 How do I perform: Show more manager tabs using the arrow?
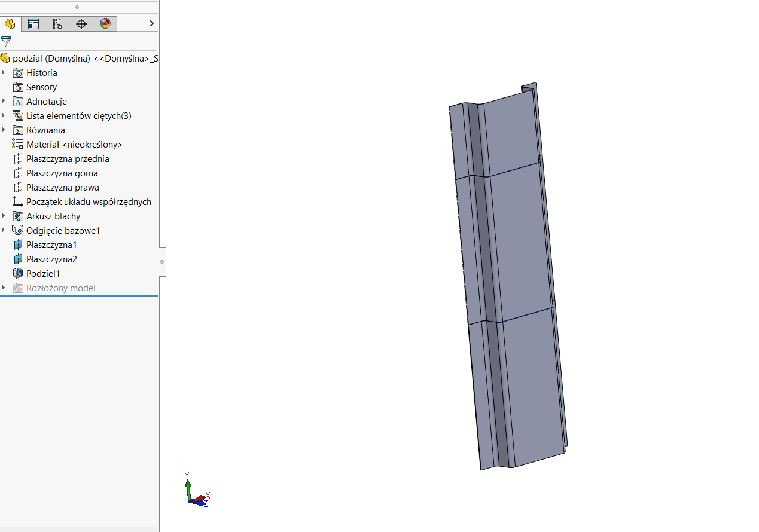pyautogui.click(x=151, y=23)
